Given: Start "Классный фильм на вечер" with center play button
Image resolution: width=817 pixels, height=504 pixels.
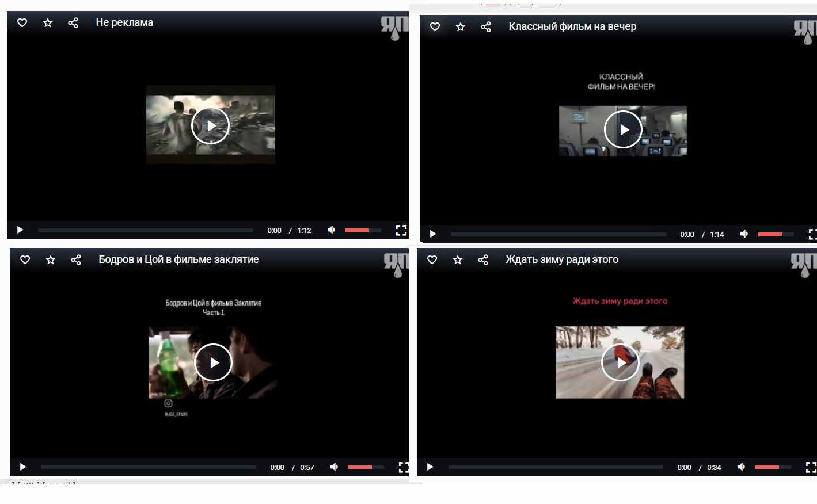Looking at the screenshot, I should point(624,129).
